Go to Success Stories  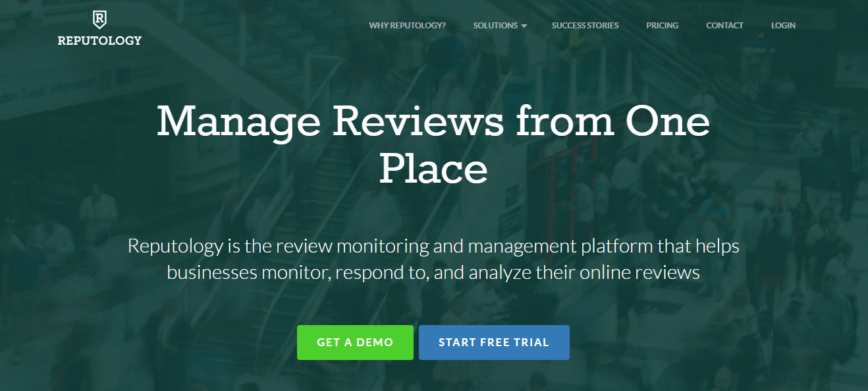[585, 26]
